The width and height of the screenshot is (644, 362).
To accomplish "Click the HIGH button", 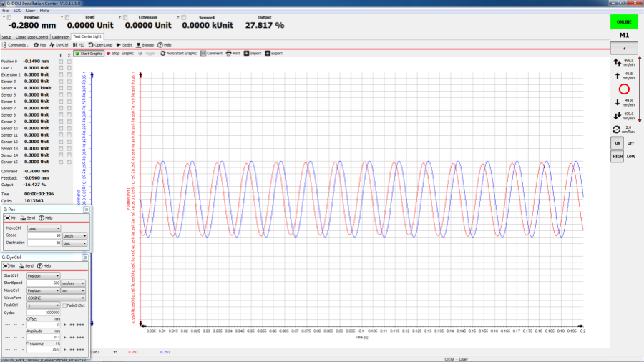I will pos(618,157).
